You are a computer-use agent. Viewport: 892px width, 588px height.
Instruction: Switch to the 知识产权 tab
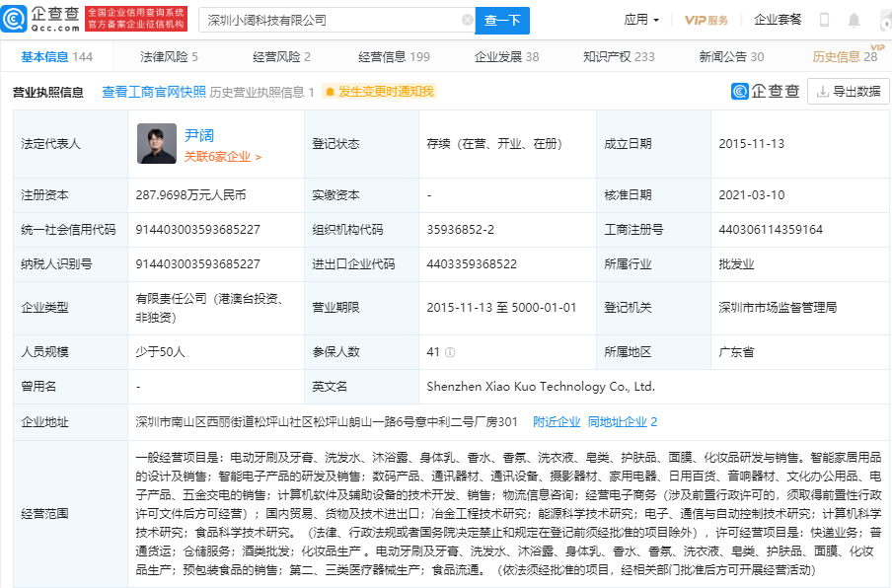(619, 57)
